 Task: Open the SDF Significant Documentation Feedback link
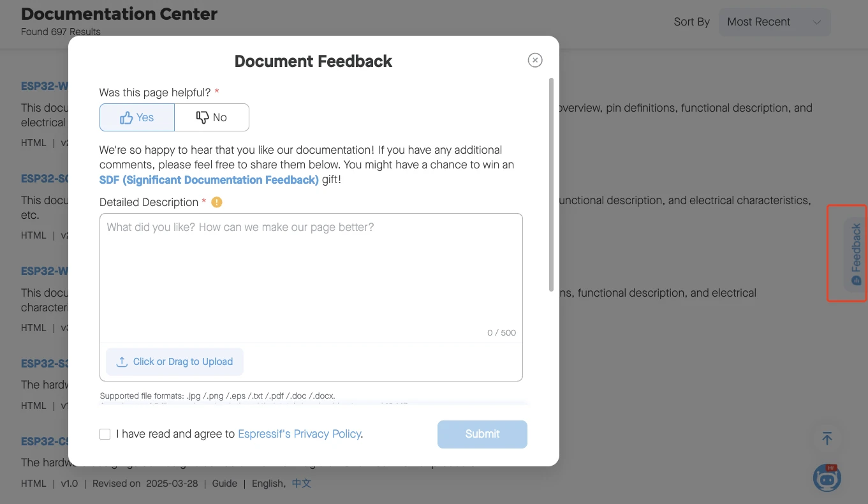pos(209,180)
